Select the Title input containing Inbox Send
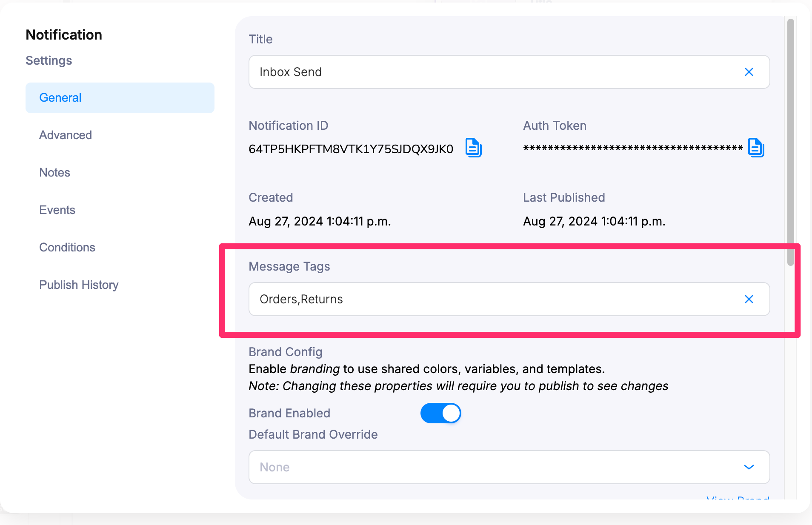812x525 pixels. pos(426,72)
